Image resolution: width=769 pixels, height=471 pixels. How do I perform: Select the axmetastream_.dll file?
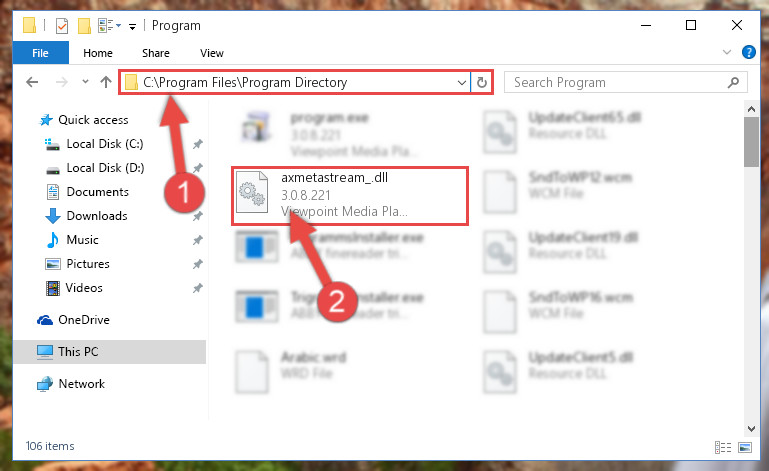point(350,196)
